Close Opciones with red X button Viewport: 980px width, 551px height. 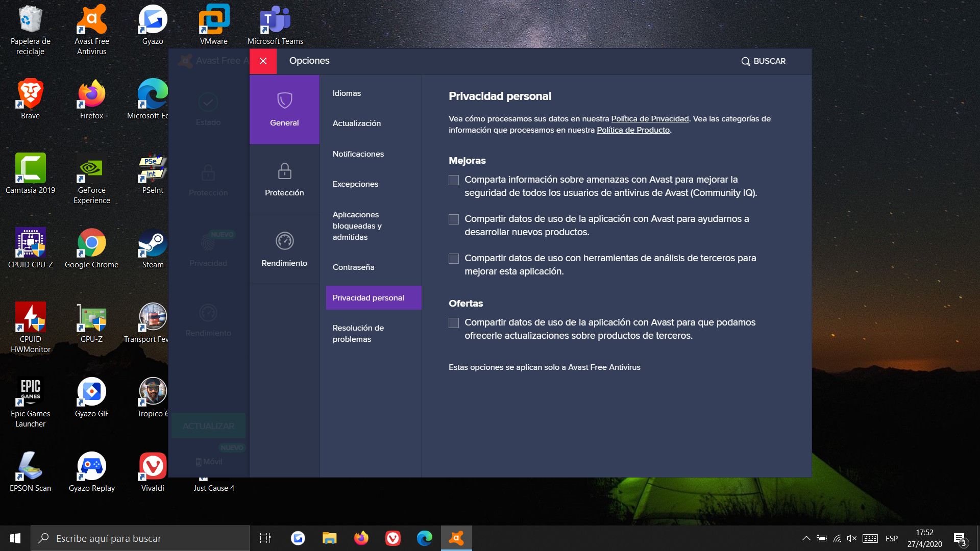point(263,61)
